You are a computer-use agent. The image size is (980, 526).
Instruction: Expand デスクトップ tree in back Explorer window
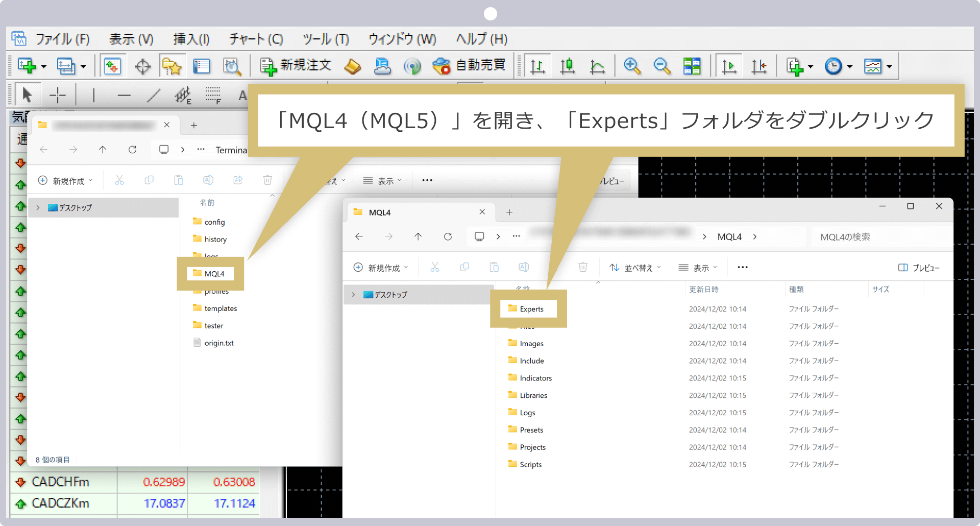38,208
